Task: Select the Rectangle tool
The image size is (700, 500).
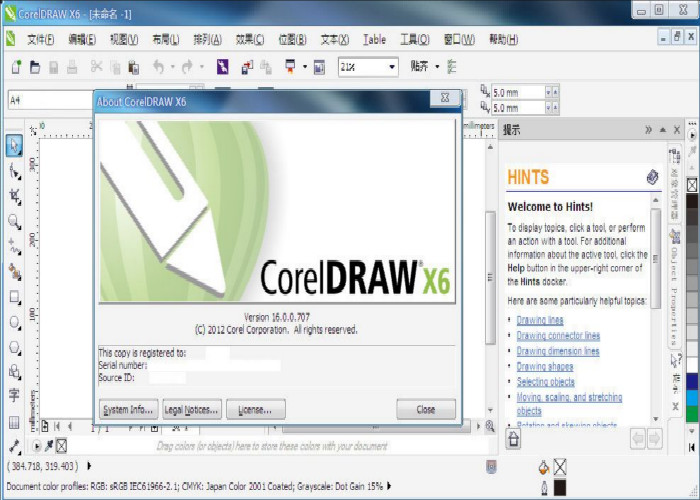Action: click(14, 297)
